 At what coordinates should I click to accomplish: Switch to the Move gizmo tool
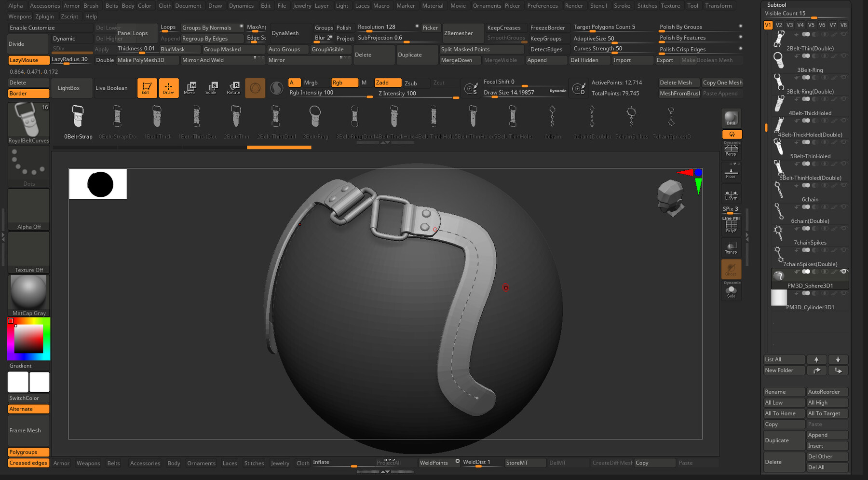point(190,88)
